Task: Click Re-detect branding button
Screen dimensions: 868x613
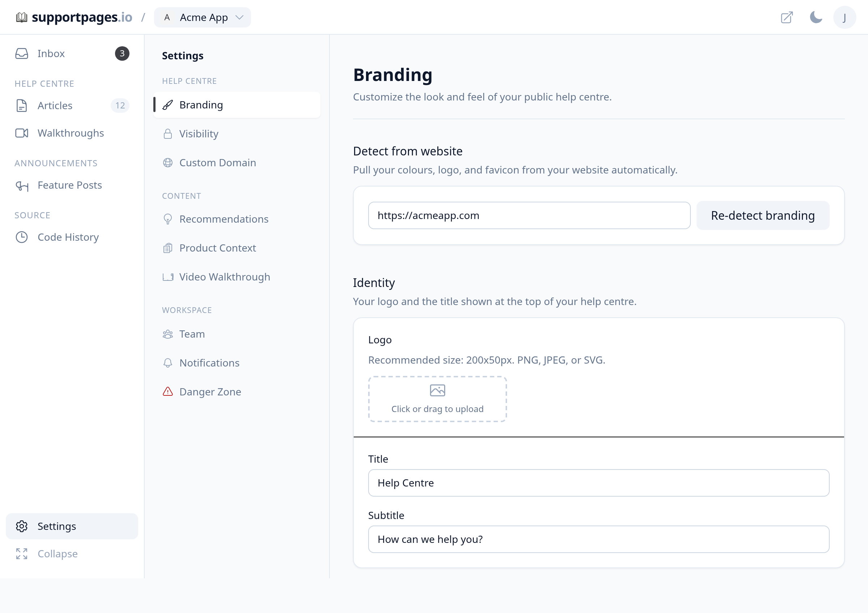Action: tap(763, 215)
